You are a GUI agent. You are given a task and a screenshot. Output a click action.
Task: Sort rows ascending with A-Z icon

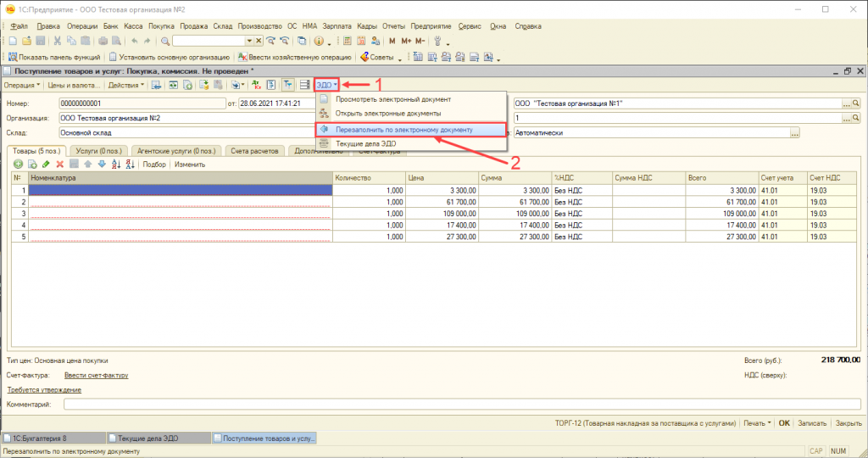(x=116, y=164)
